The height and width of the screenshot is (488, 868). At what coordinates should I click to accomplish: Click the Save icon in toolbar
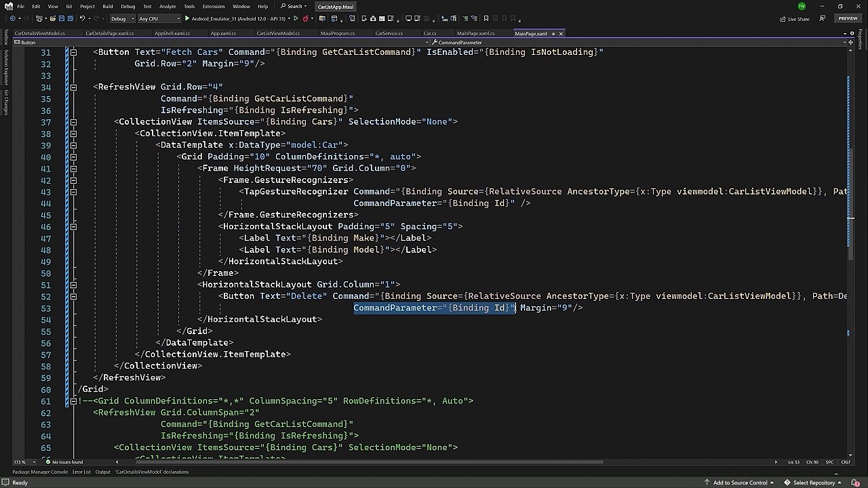61,18
